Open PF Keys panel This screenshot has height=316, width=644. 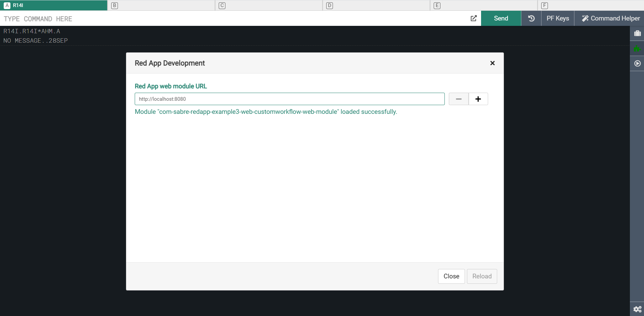[558, 18]
